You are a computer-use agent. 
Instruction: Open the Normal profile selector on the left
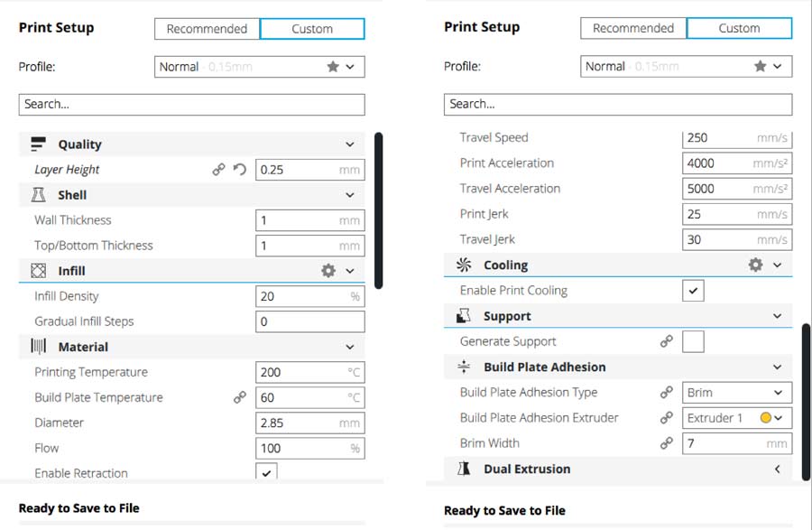(259, 67)
